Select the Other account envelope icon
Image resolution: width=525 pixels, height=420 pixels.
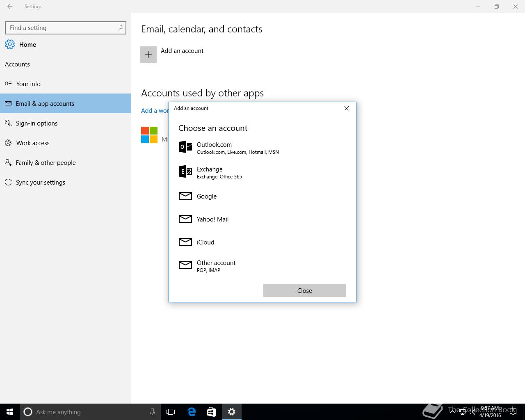[185, 265]
